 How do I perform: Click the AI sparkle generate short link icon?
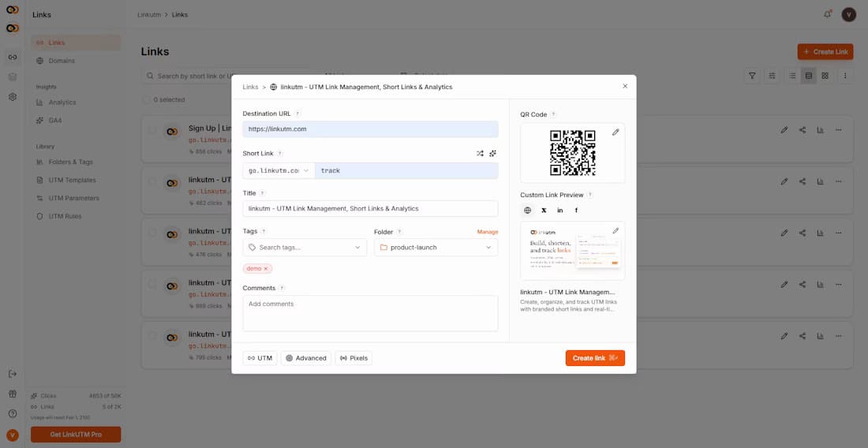(492, 153)
